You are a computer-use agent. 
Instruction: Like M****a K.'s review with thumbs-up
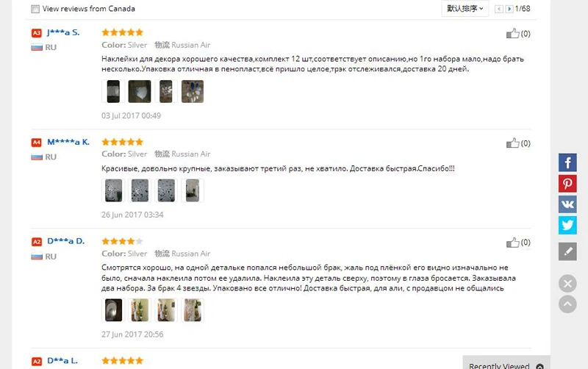512,143
